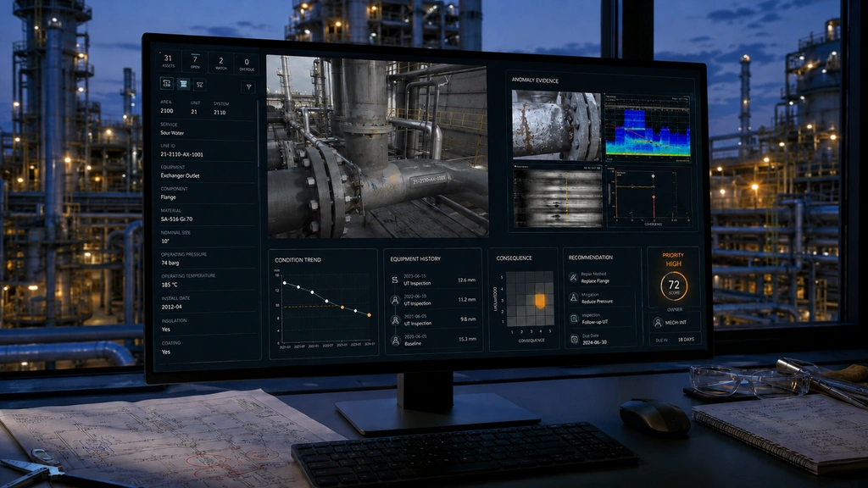This screenshot has width=868, height=488.
Task: Click Equipment value Exchanger Outlet
Action: tap(180, 175)
